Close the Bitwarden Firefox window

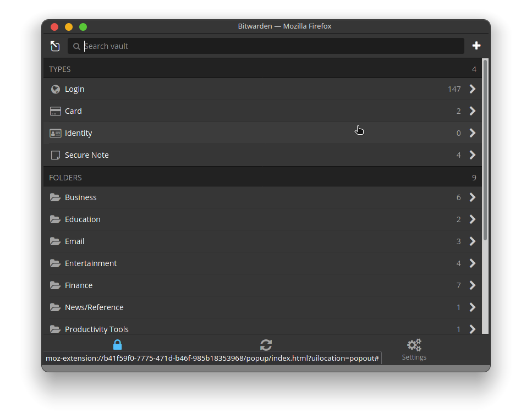point(54,27)
